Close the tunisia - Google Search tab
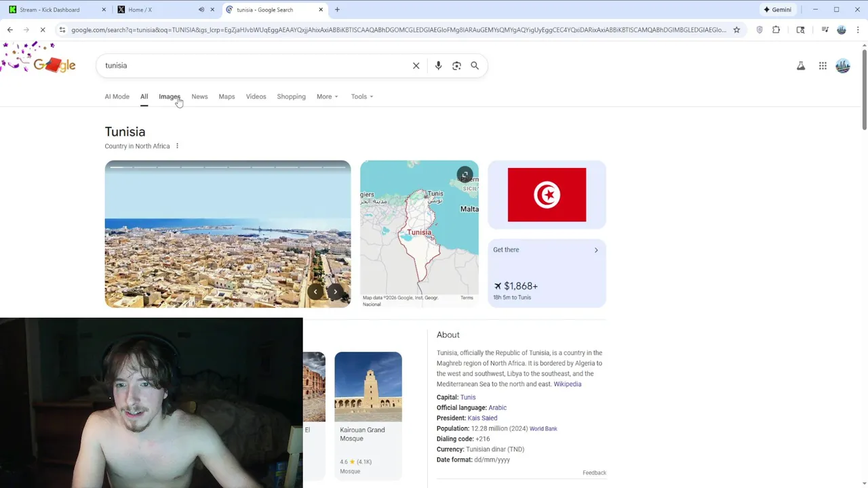The width and height of the screenshot is (868, 488). [321, 9]
